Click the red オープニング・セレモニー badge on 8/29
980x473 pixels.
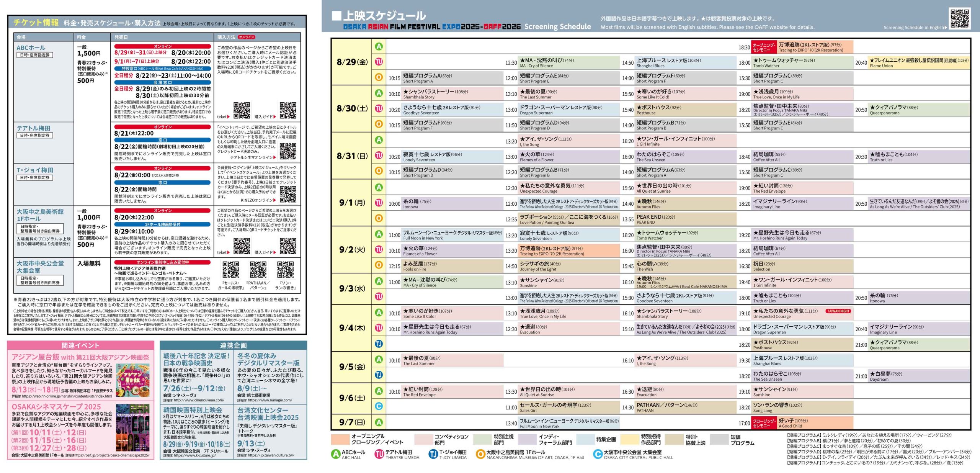pos(764,47)
